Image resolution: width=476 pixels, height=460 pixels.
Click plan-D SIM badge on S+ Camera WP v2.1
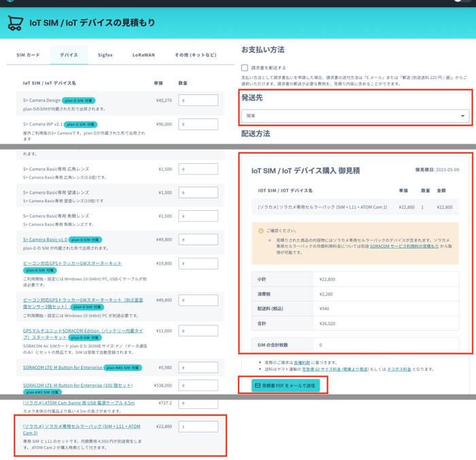click(x=80, y=125)
